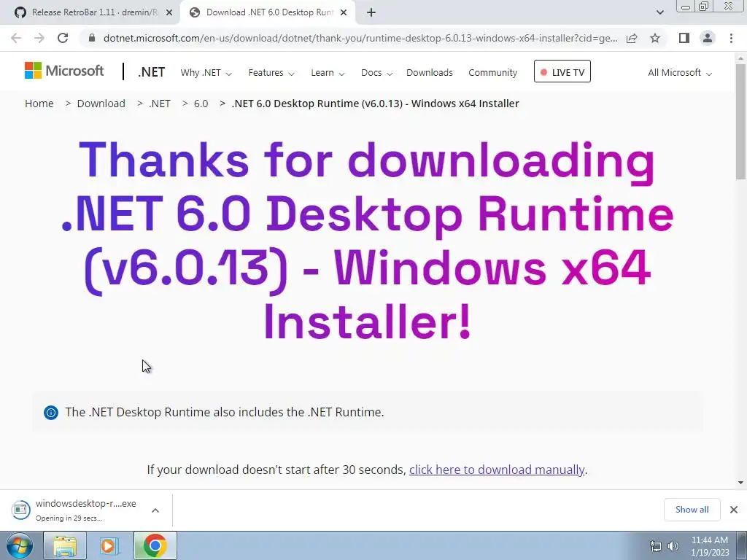The width and height of the screenshot is (747, 560).
Task: Open the Chrome side panel icon
Action: click(x=684, y=38)
